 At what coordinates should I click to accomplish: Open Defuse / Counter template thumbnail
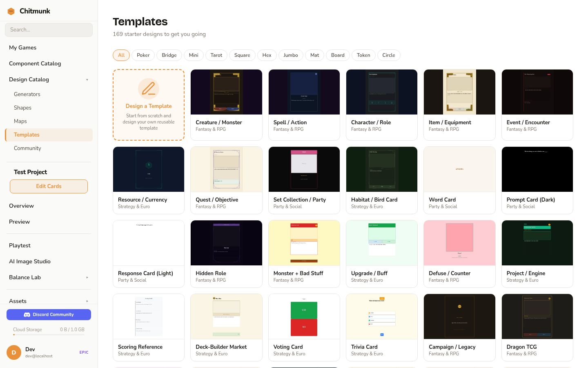[459, 243]
